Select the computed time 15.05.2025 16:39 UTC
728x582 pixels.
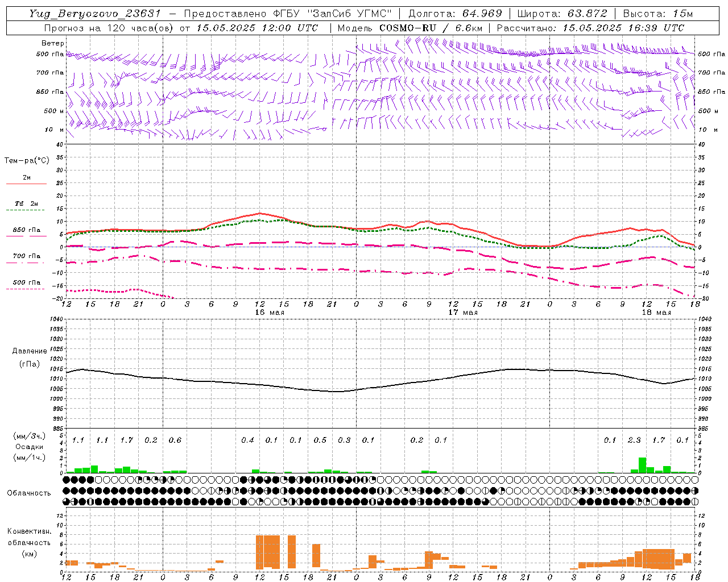623,28
